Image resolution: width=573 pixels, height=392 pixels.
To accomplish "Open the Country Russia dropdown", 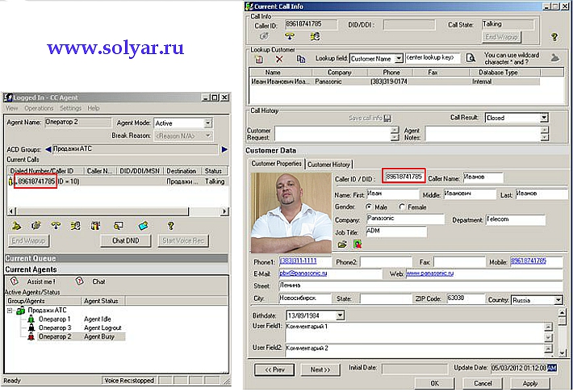I will 558,300.
